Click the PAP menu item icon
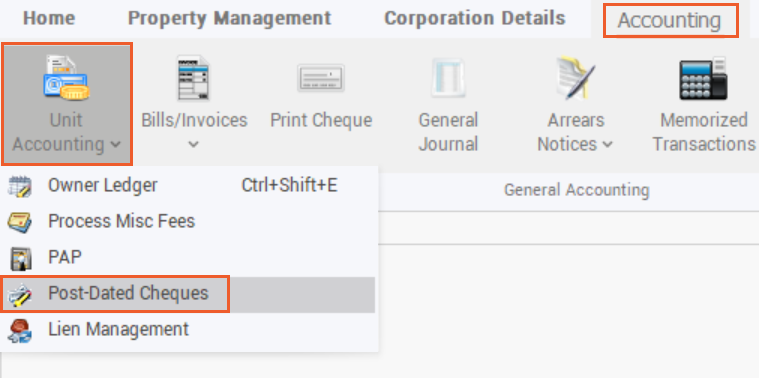Image resolution: width=759 pixels, height=378 pixels. pyautogui.click(x=21, y=258)
